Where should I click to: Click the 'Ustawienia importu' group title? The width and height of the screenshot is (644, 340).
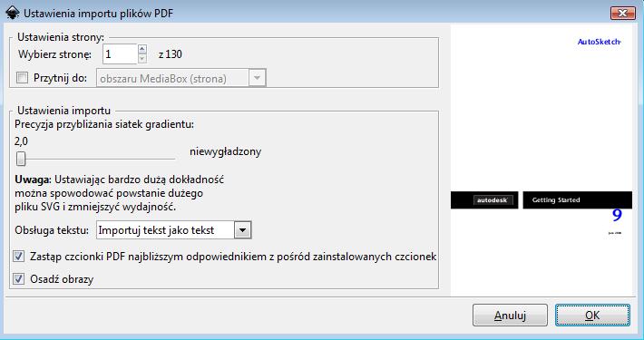[x=63, y=111]
